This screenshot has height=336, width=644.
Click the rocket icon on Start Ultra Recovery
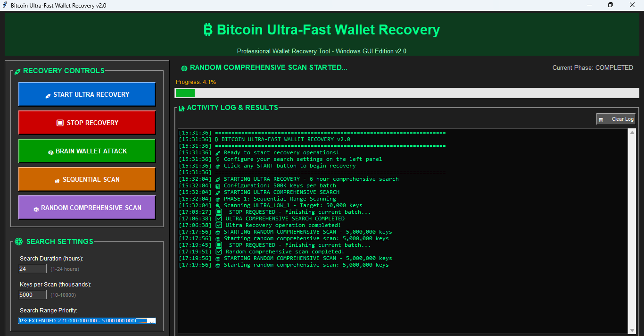tap(48, 95)
